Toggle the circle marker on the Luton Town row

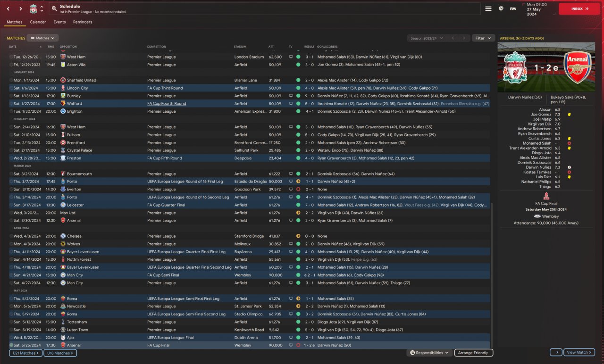coord(11,330)
